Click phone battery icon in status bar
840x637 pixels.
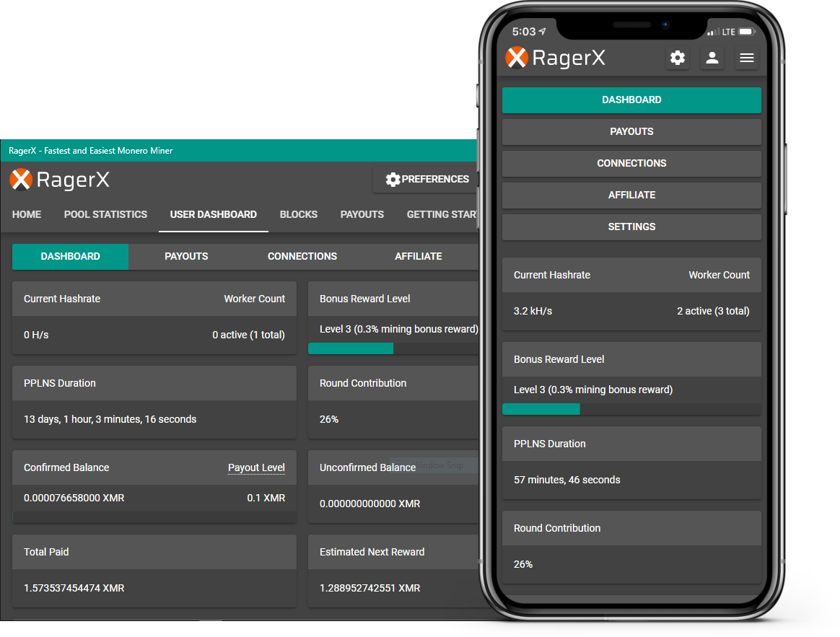(x=747, y=32)
